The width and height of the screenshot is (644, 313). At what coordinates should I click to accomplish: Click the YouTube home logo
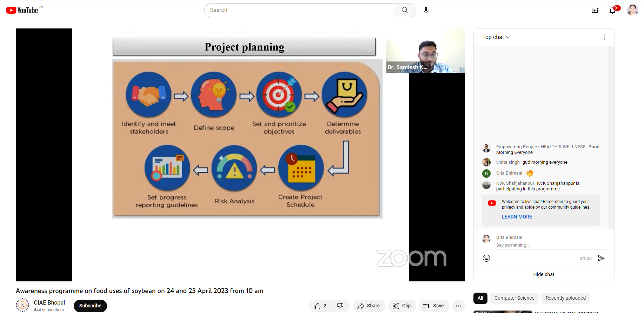pyautogui.click(x=22, y=10)
